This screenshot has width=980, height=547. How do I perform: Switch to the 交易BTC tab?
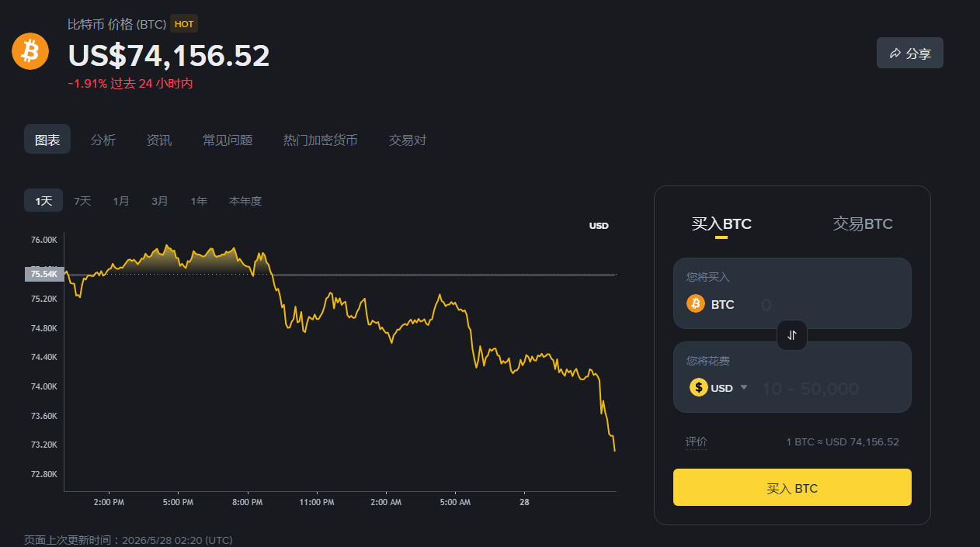[863, 224]
